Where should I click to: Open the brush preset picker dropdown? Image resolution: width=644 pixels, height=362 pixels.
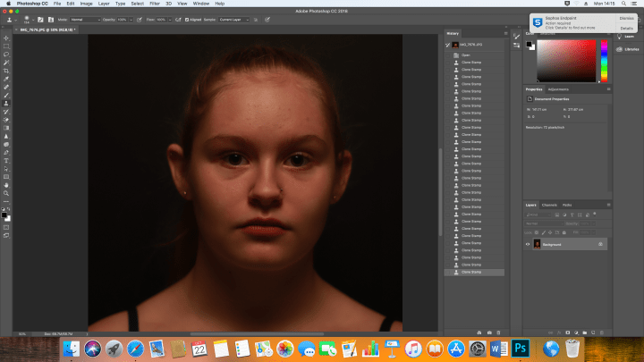[x=33, y=20]
